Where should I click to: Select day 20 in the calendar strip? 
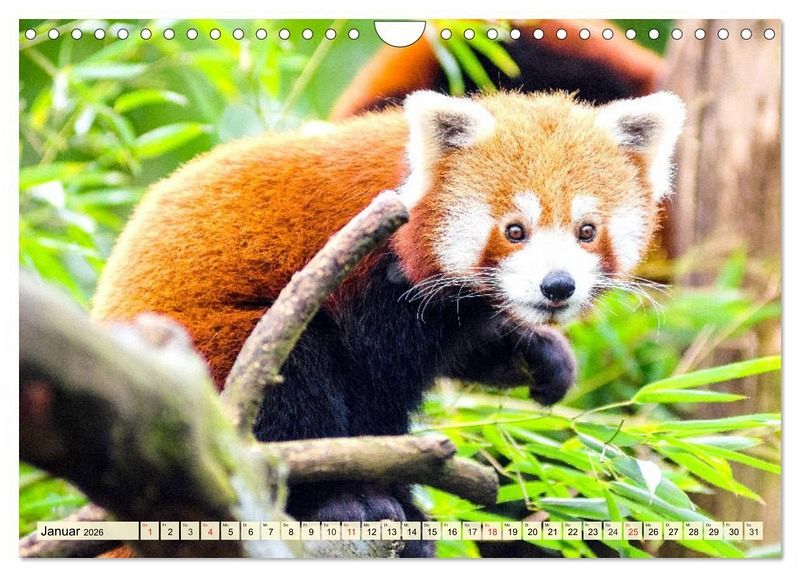533,531
